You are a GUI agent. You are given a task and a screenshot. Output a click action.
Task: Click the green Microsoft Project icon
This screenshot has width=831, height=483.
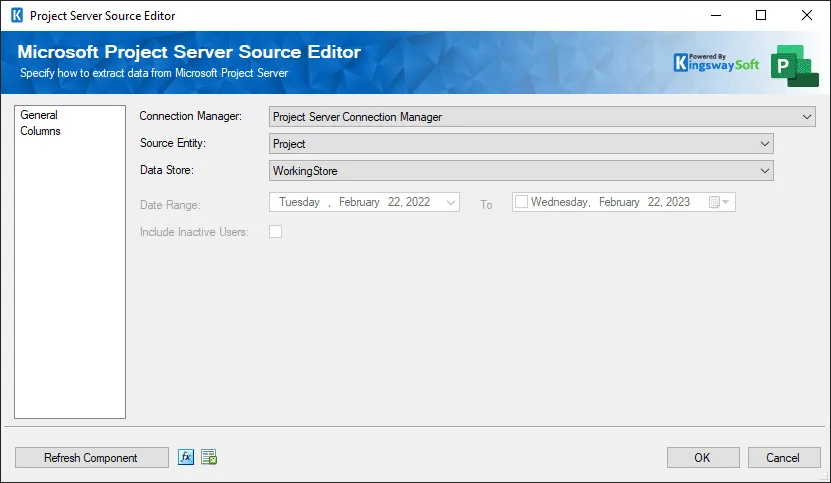coord(794,64)
